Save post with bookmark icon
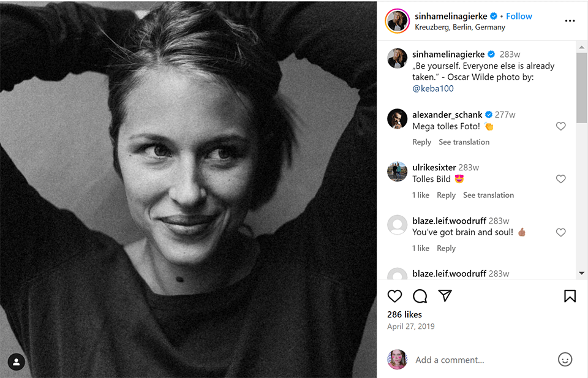This screenshot has width=588, height=378. (570, 297)
